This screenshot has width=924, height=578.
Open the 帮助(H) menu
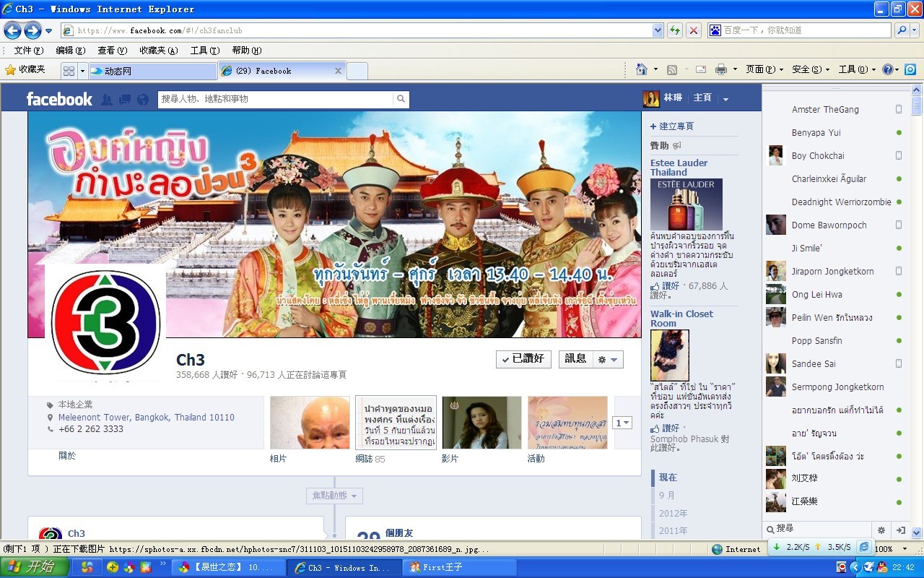(x=247, y=51)
